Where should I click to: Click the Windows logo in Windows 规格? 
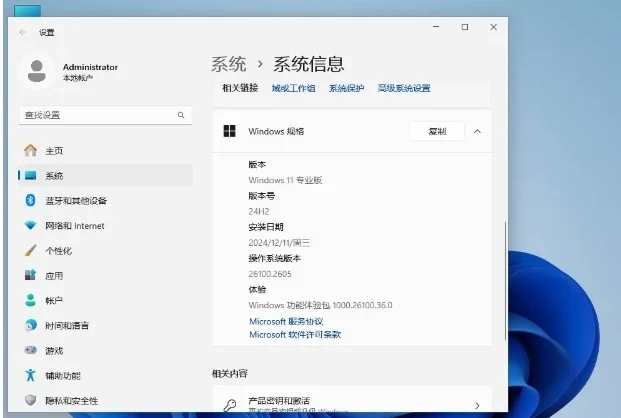[x=229, y=131]
